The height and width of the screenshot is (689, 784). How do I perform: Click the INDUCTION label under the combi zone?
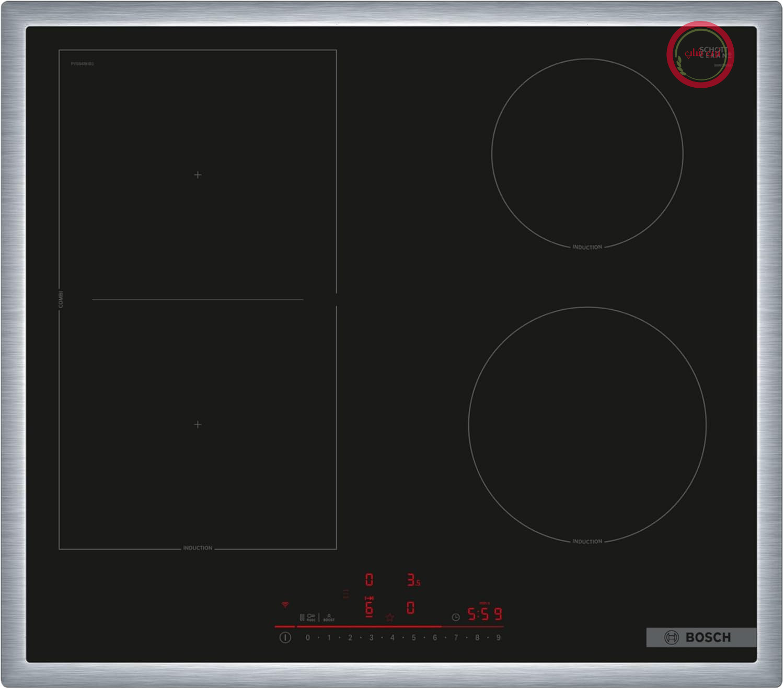pos(198,548)
